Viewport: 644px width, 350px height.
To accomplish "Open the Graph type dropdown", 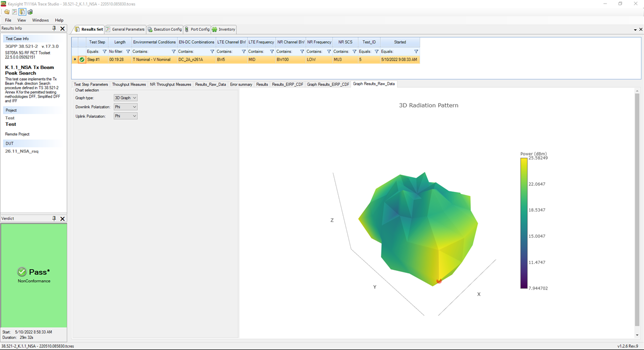I will pos(125,98).
